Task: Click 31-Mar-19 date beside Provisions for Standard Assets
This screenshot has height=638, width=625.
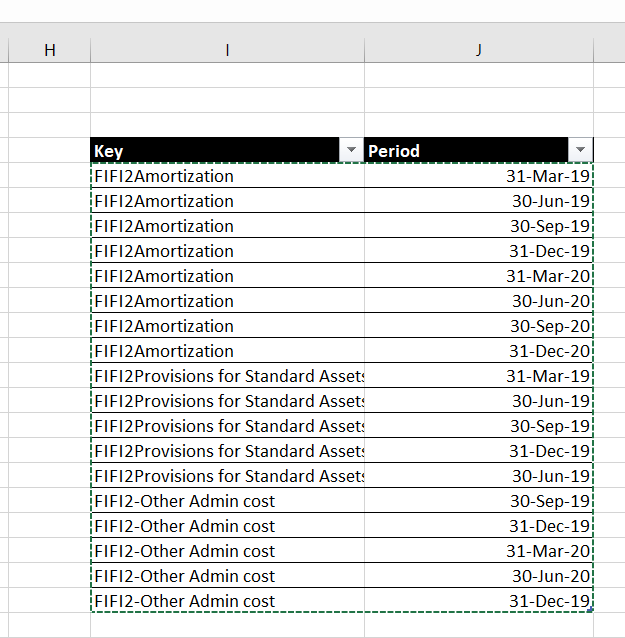Action: click(x=479, y=376)
